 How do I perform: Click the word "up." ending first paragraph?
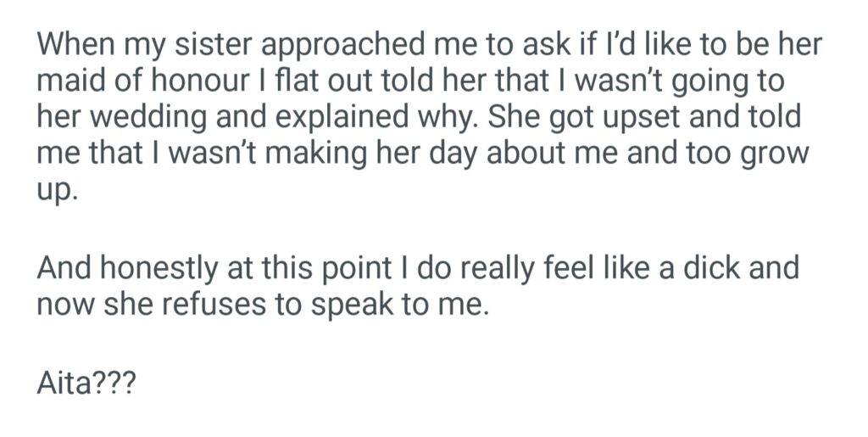click(57, 192)
